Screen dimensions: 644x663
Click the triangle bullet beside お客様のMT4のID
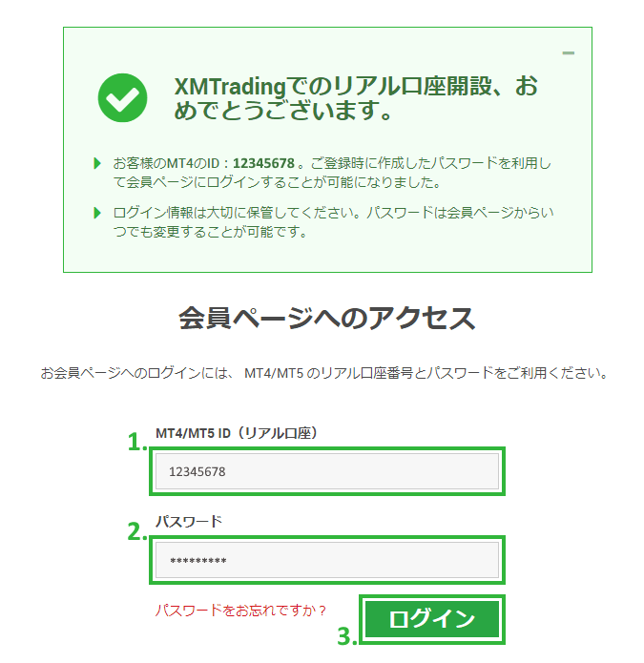click(97, 163)
